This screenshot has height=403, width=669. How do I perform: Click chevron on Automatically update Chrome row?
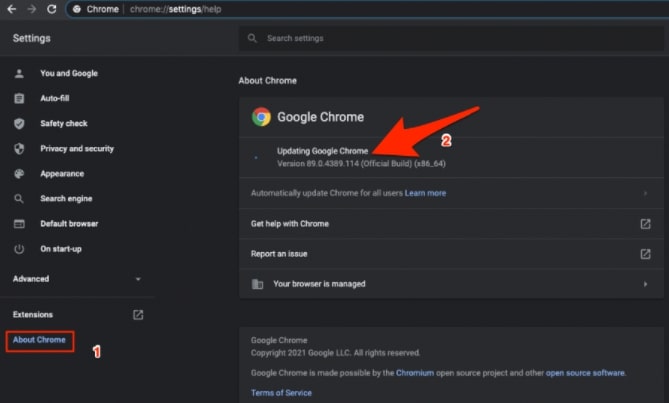(645, 193)
